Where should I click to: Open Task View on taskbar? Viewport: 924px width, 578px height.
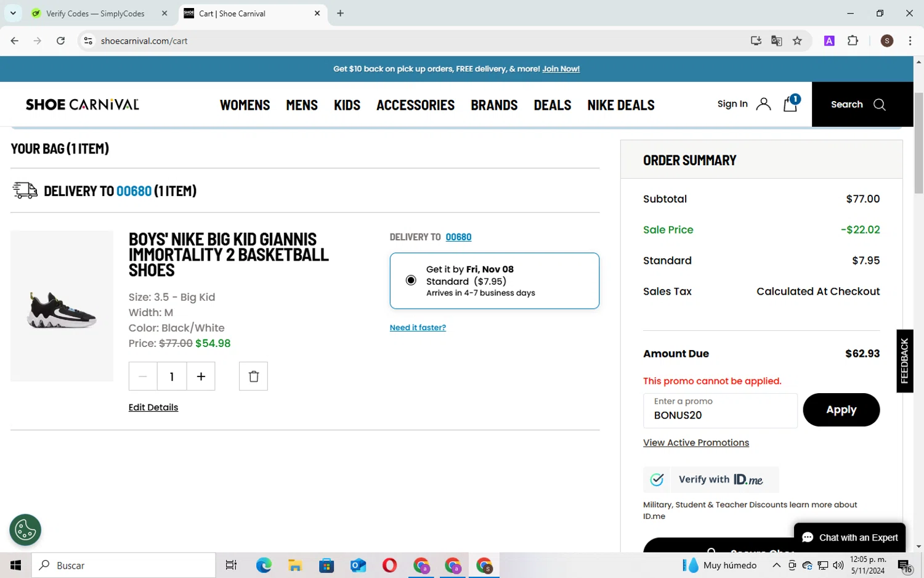pos(232,565)
